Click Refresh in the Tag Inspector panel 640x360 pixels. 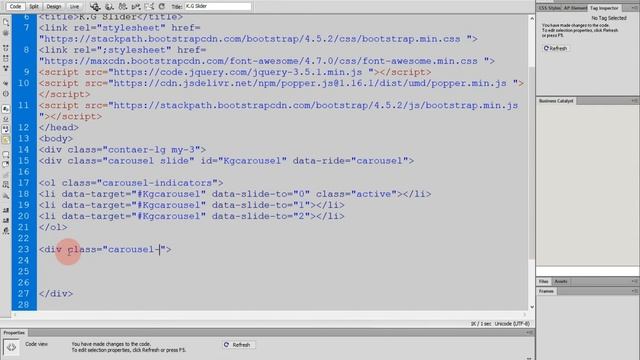pyautogui.click(x=556, y=48)
